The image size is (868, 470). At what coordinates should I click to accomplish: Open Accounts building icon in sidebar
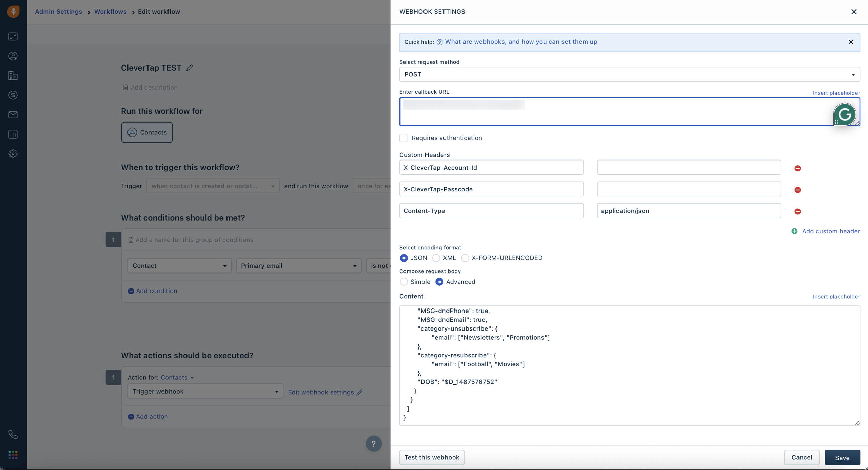click(x=13, y=75)
